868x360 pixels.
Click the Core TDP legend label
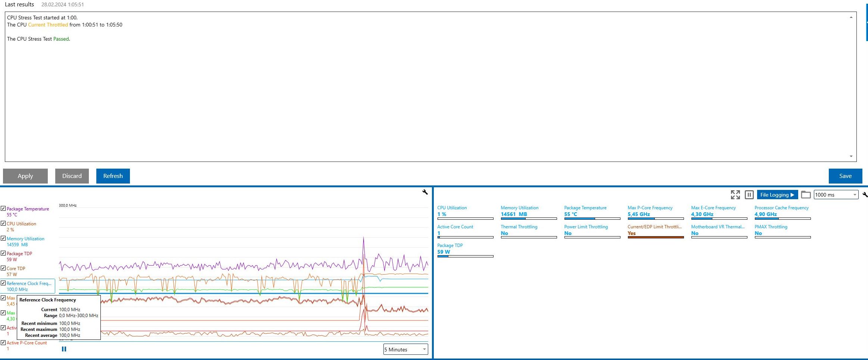(x=16, y=269)
